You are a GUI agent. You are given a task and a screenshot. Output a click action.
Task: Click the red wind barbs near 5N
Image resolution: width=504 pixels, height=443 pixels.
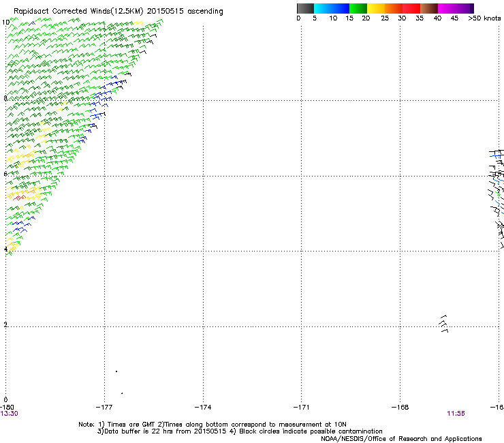pyautogui.click(x=19, y=198)
